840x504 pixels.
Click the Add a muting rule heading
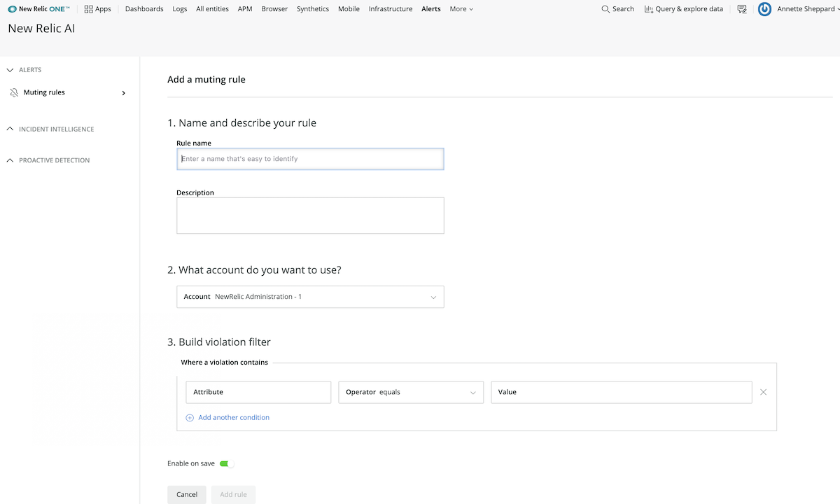pos(206,80)
